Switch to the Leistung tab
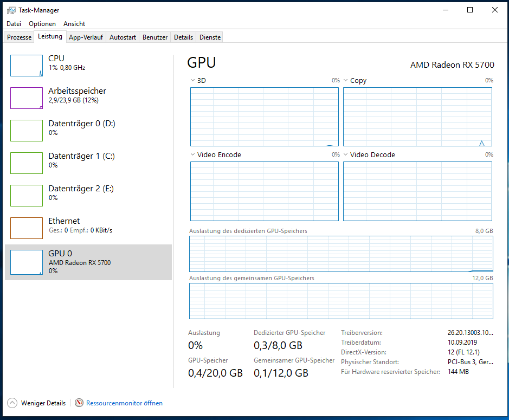Viewport: 509px width, 420px height. pyautogui.click(x=50, y=36)
